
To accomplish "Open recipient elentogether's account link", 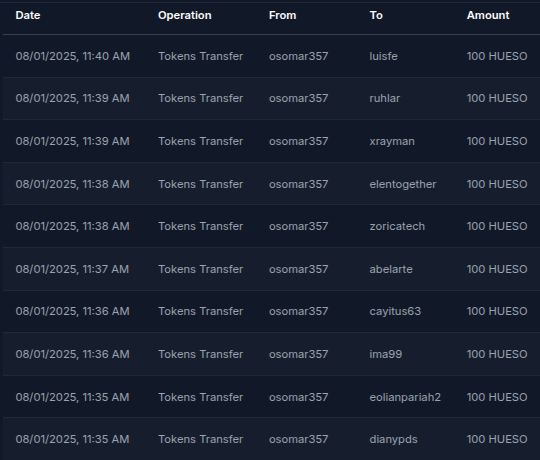I will click(x=403, y=184).
